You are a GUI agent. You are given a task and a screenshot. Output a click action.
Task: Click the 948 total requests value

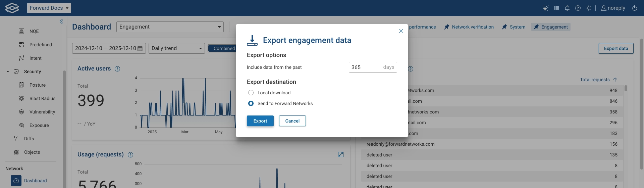tap(613, 90)
